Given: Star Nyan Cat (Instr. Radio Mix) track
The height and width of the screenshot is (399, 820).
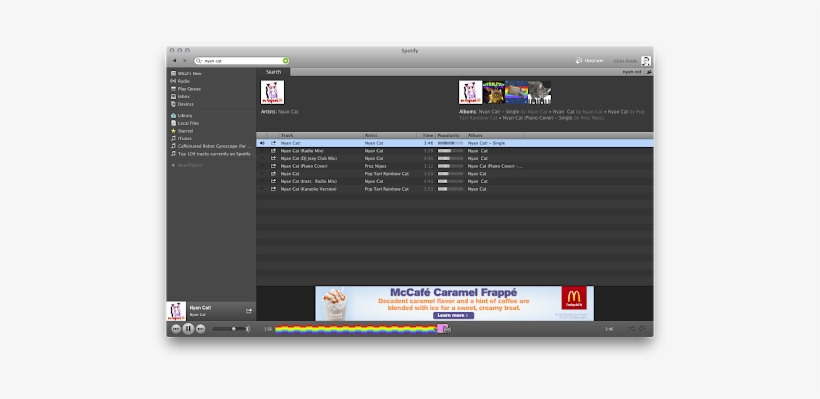Looking at the screenshot, I should pyautogui.click(x=262, y=181).
